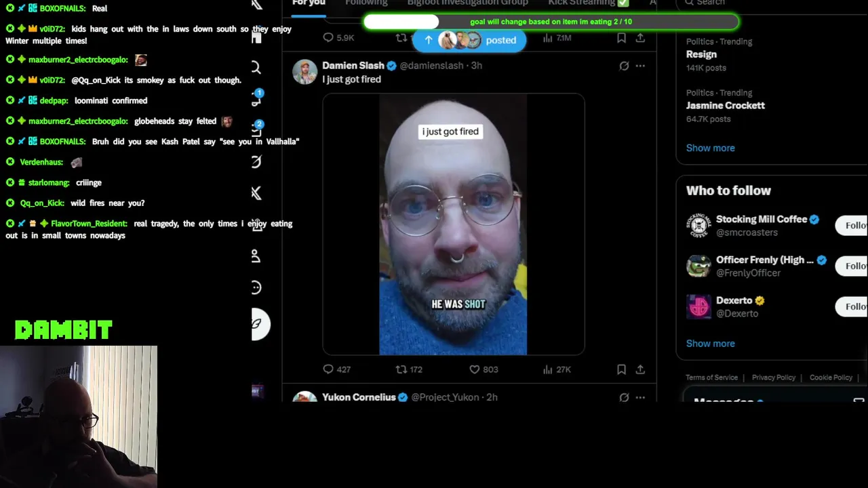Click Show more under Who to follow
The height and width of the screenshot is (488, 868).
click(x=710, y=344)
